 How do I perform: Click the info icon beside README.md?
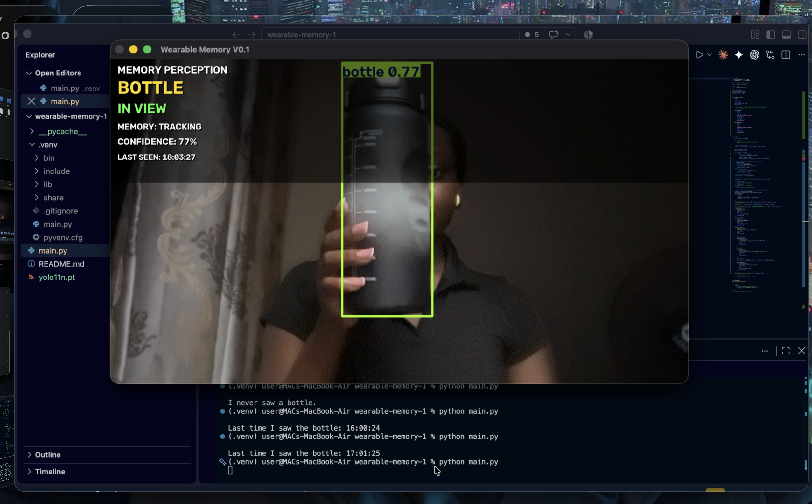(31, 264)
